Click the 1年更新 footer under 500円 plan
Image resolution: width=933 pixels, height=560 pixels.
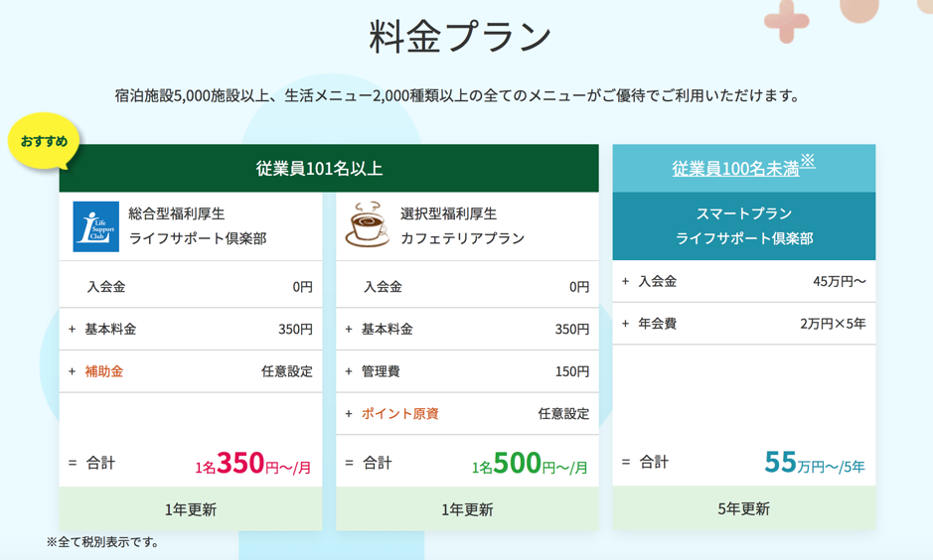click(x=467, y=509)
